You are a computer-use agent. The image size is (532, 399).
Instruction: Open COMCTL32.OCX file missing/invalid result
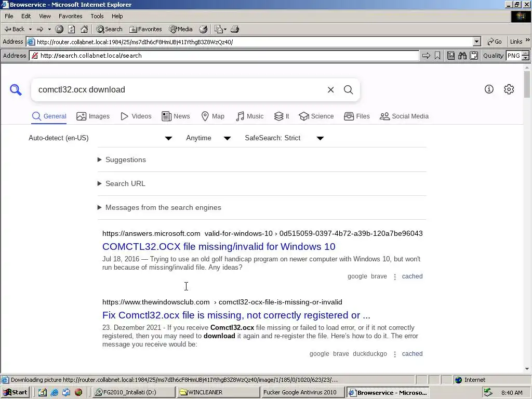pos(219,247)
